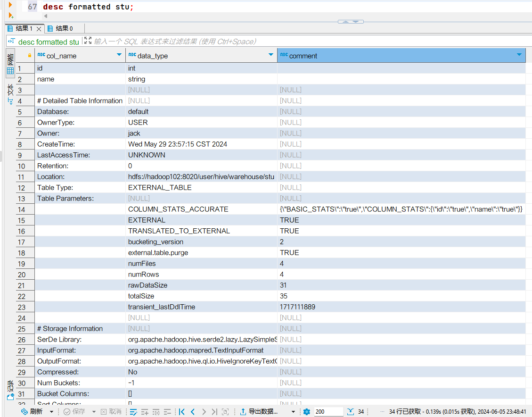The width and height of the screenshot is (532, 417).
Task: Select the # Detailed Table Information cell
Action: (x=80, y=100)
